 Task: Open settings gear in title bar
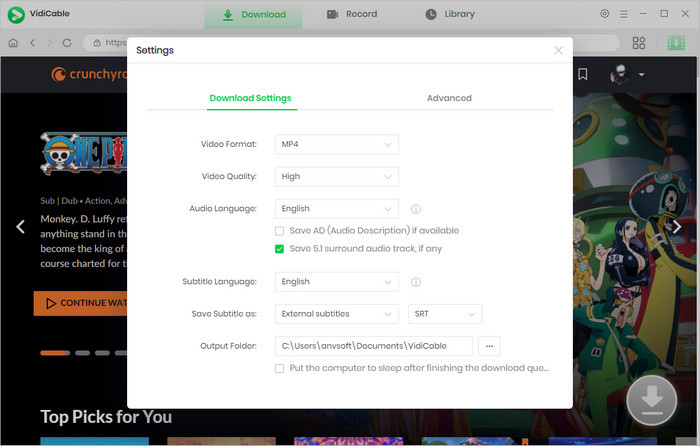(604, 14)
